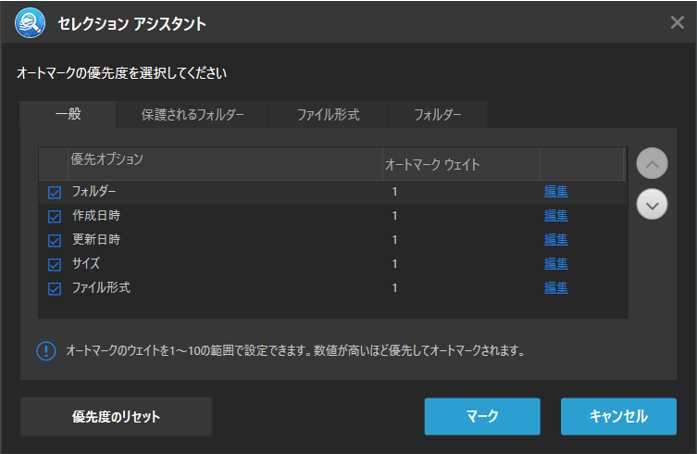Image resolution: width=697 pixels, height=454 pixels.
Task: Click 編集 link for フォルダー row
Action: [556, 191]
